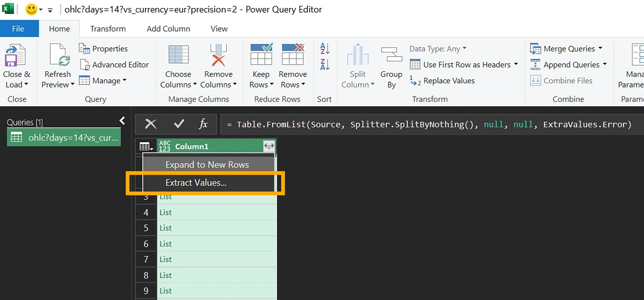Open the Advanced Editor
The image size is (644, 300).
pyautogui.click(x=114, y=64)
